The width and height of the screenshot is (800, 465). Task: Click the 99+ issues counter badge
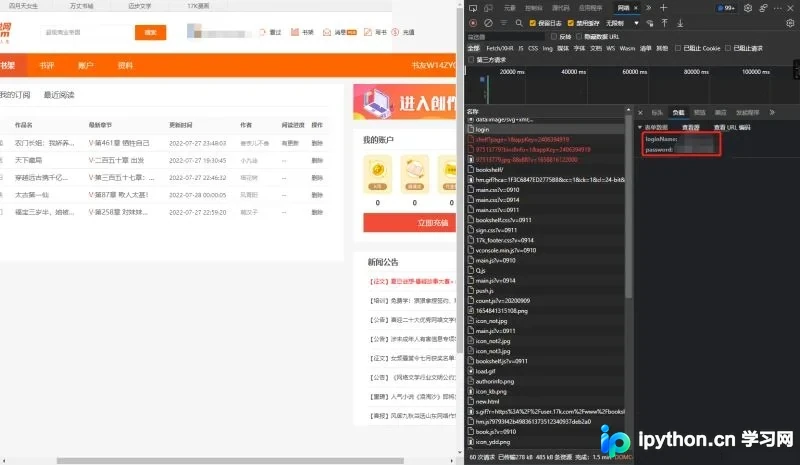(726, 8)
